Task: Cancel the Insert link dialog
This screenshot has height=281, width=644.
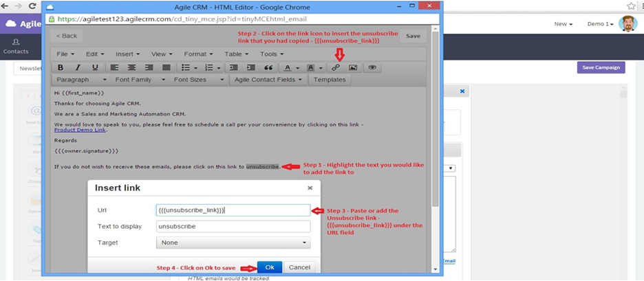Action: point(299,267)
